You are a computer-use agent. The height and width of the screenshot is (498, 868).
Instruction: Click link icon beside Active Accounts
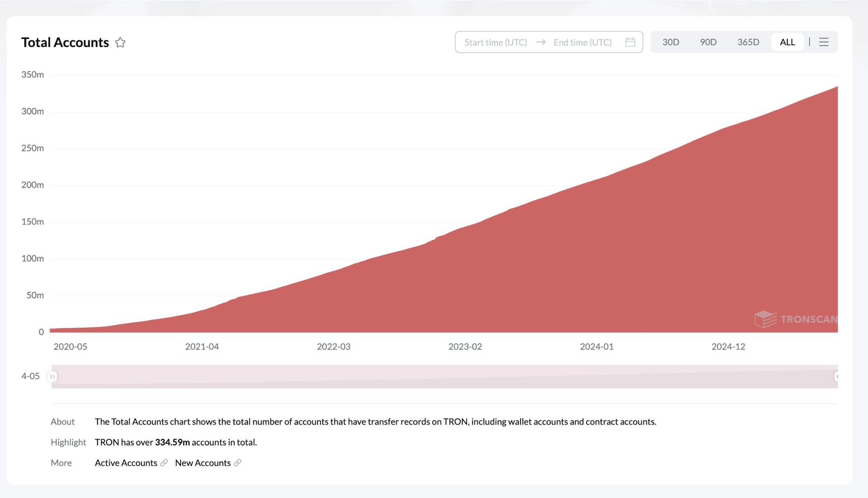click(x=164, y=463)
